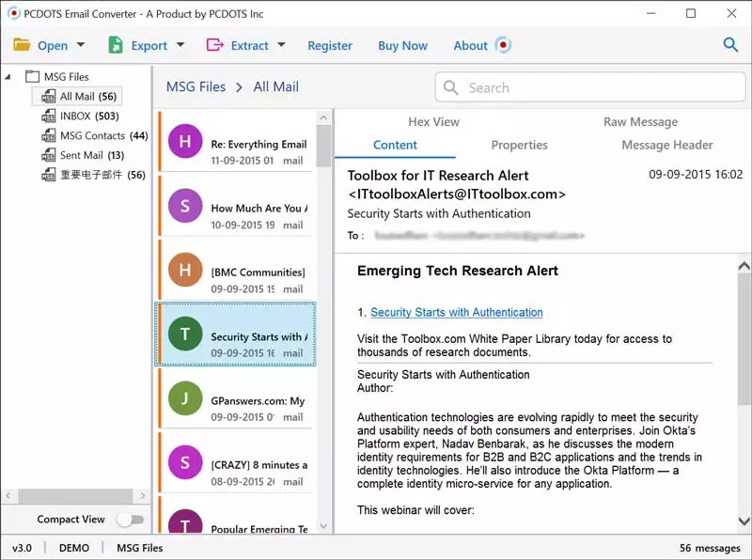
Task: Open the GPanswers.com: My message
Action: 236,398
